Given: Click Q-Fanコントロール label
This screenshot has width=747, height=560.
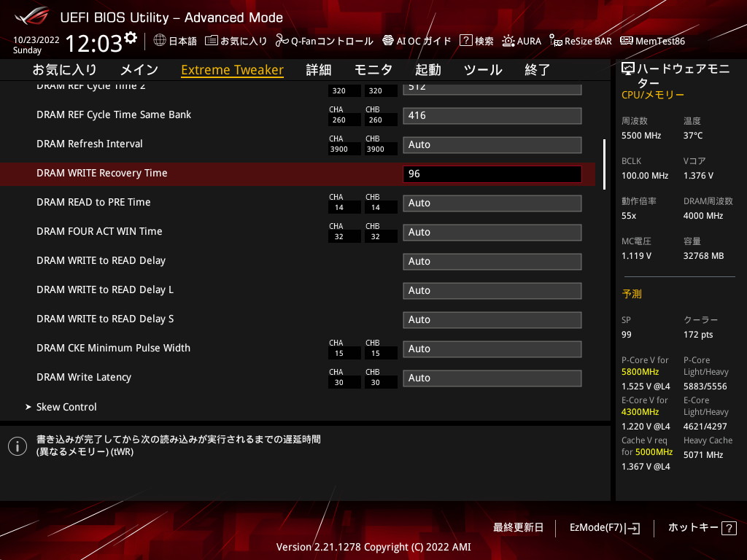Looking at the screenshot, I should (332, 41).
